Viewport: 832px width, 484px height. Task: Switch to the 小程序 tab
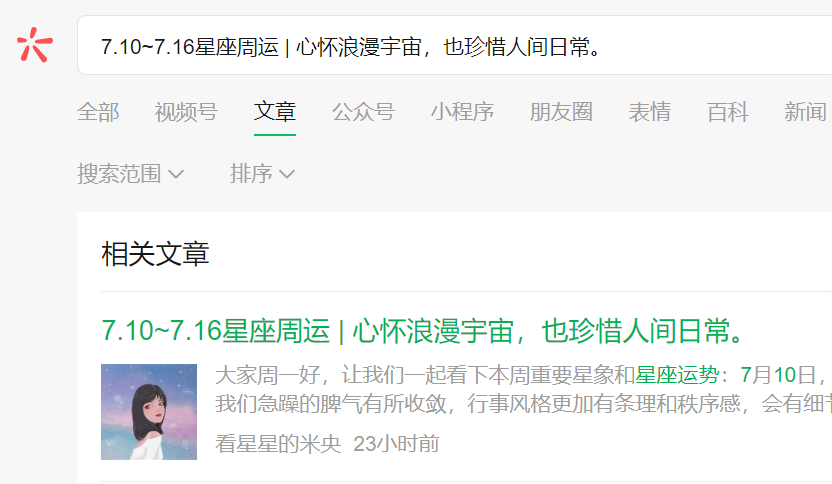pos(462,112)
